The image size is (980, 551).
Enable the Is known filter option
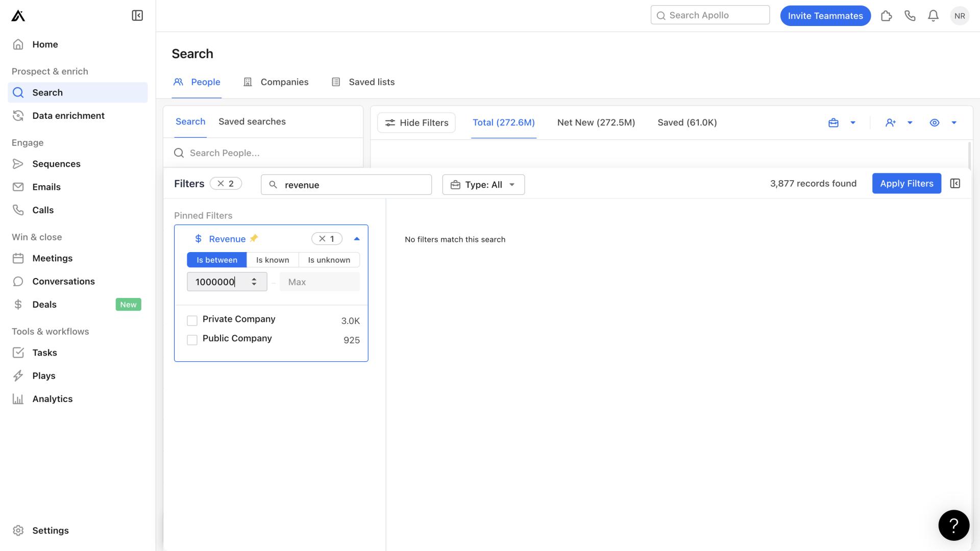click(x=272, y=259)
